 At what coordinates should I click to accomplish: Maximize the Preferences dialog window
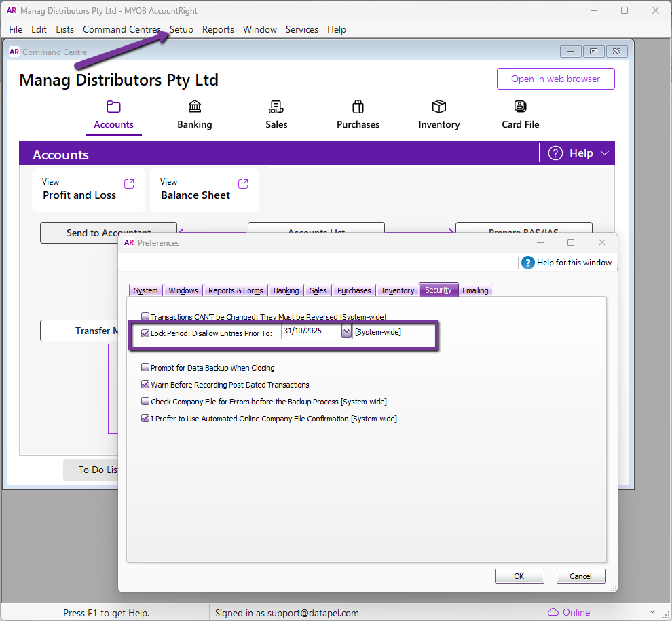[x=571, y=242]
